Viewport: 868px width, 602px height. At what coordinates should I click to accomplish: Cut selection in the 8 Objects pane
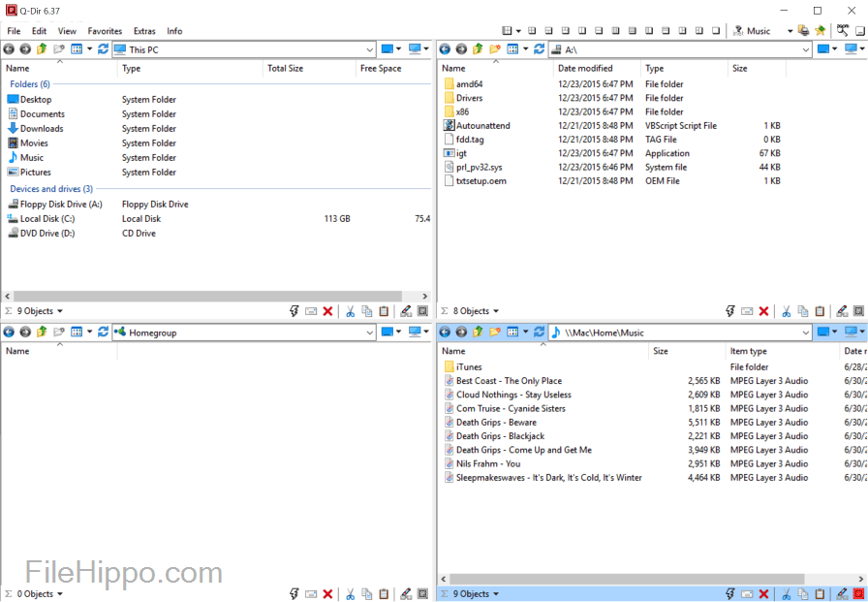click(786, 311)
